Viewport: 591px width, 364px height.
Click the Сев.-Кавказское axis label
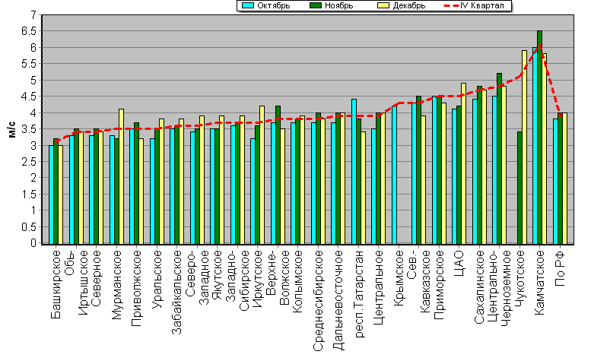pos(418,281)
